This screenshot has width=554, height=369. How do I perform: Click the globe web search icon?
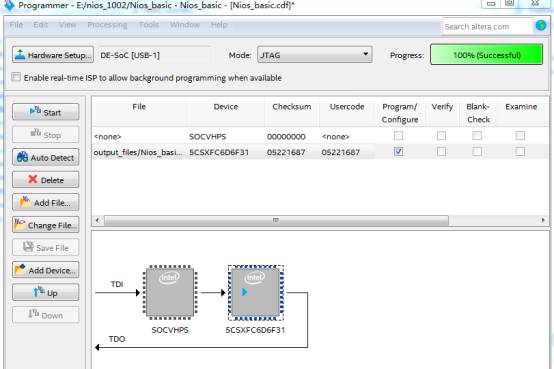point(541,25)
